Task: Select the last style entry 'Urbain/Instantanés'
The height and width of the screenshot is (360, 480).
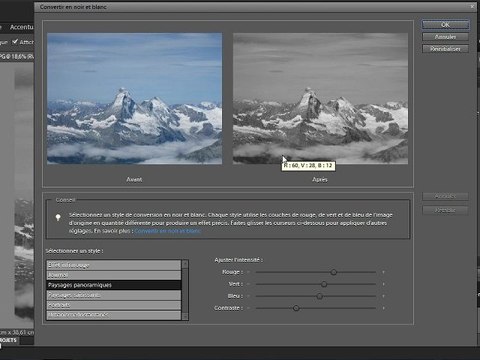Action: (x=114, y=315)
